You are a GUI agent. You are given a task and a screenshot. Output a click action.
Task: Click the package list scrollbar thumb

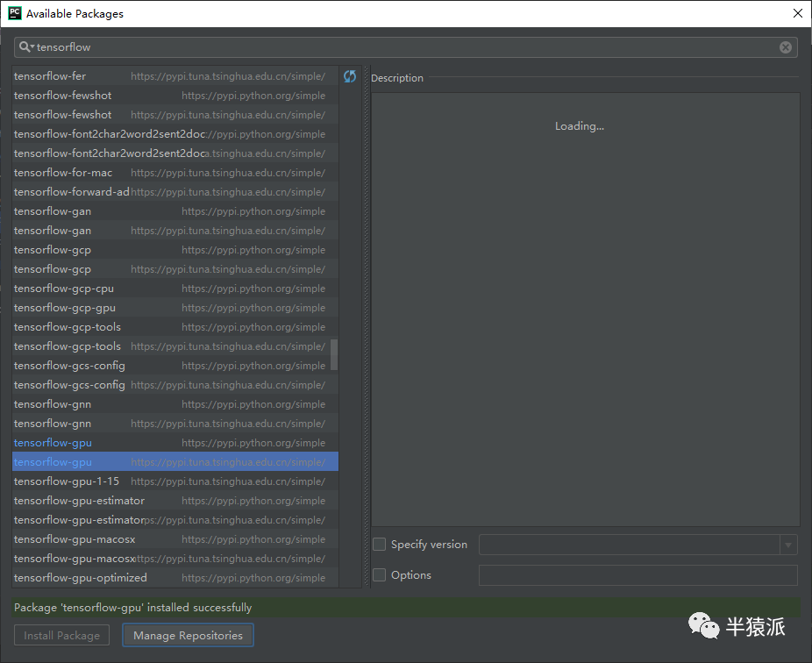(334, 355)
